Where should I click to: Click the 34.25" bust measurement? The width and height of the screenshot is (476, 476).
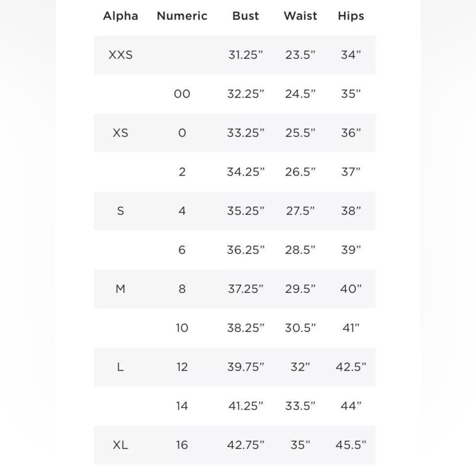click(246, 172)
